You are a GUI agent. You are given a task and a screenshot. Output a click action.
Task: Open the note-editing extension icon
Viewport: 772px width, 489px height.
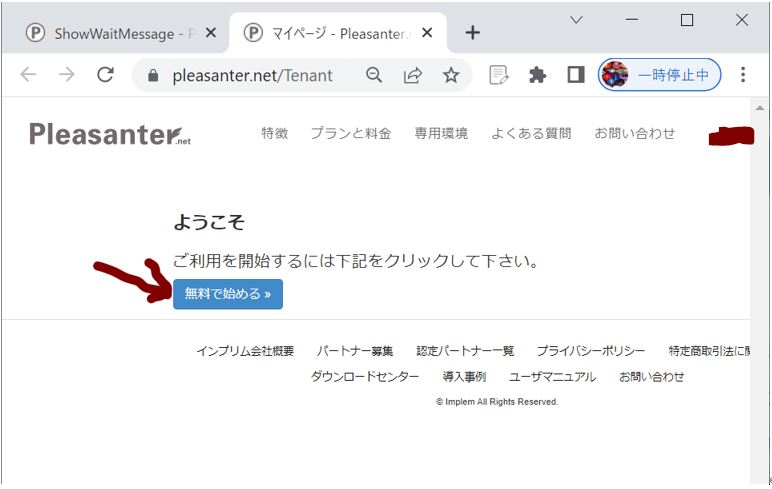pos(499,75)
